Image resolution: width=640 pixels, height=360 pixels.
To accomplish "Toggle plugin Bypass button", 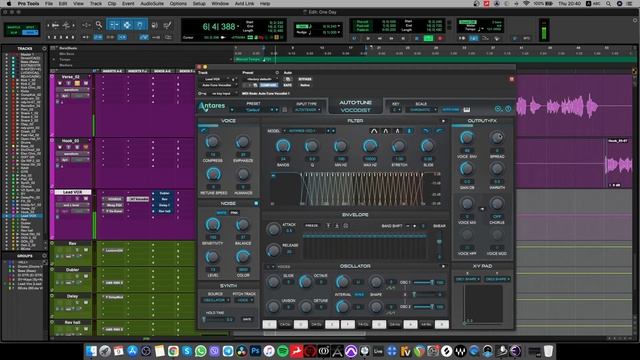I will click(305, 79).
